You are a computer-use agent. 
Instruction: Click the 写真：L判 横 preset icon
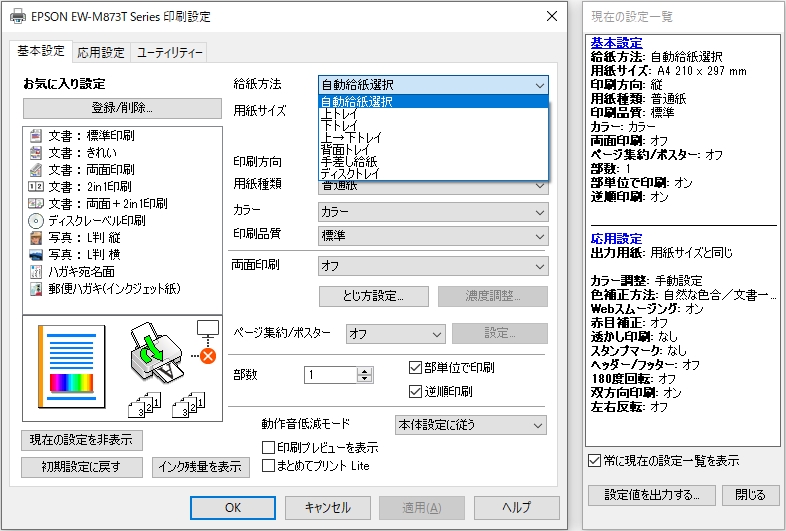pyautogui.click(x=36, y=255)
